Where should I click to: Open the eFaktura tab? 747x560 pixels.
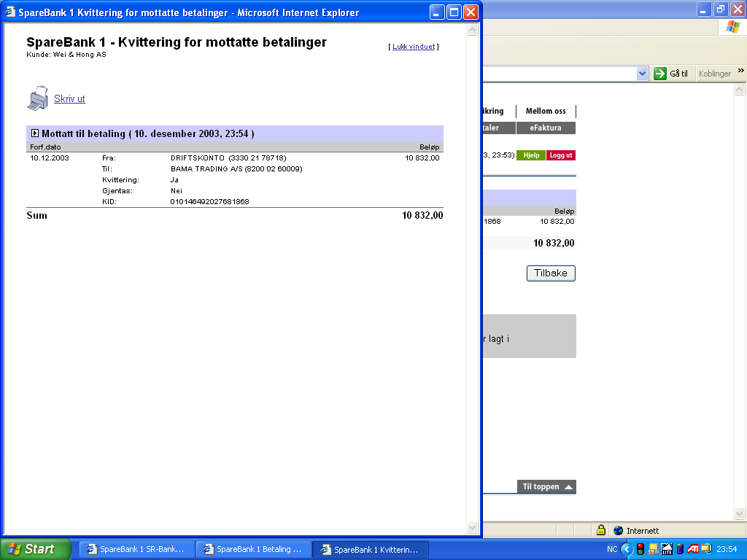(546, 128)
